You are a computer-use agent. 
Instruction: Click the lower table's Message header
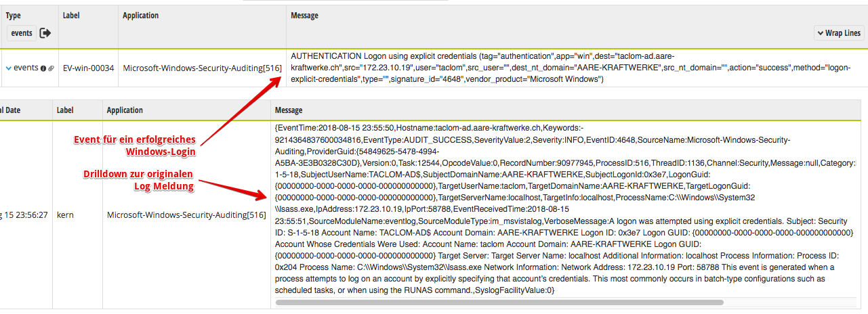(289, 110)
